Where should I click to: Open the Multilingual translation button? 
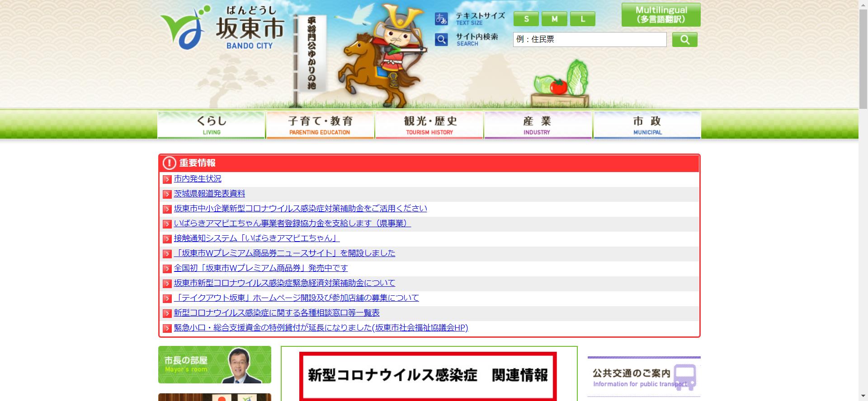[x=661, y=15]
